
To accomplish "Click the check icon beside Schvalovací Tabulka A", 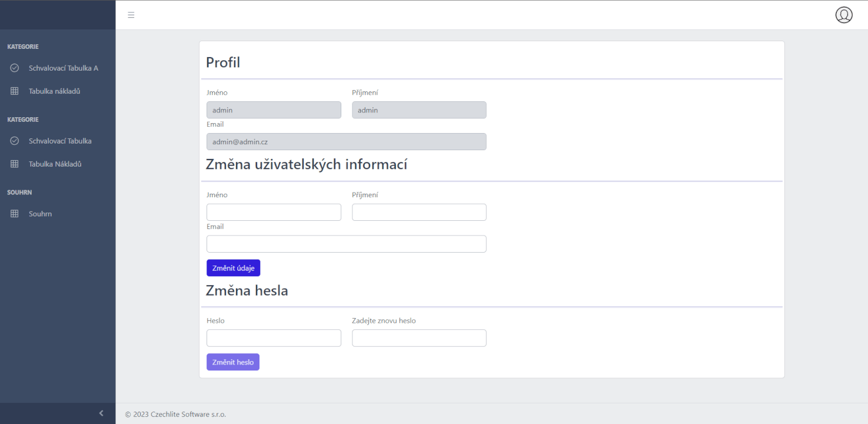I will [x=15, y=68].
